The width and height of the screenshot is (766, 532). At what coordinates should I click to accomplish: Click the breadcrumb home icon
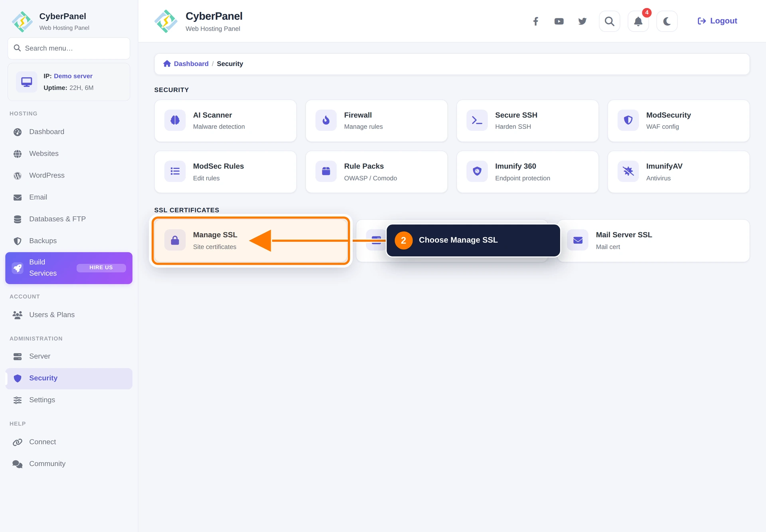click(167, 64)
